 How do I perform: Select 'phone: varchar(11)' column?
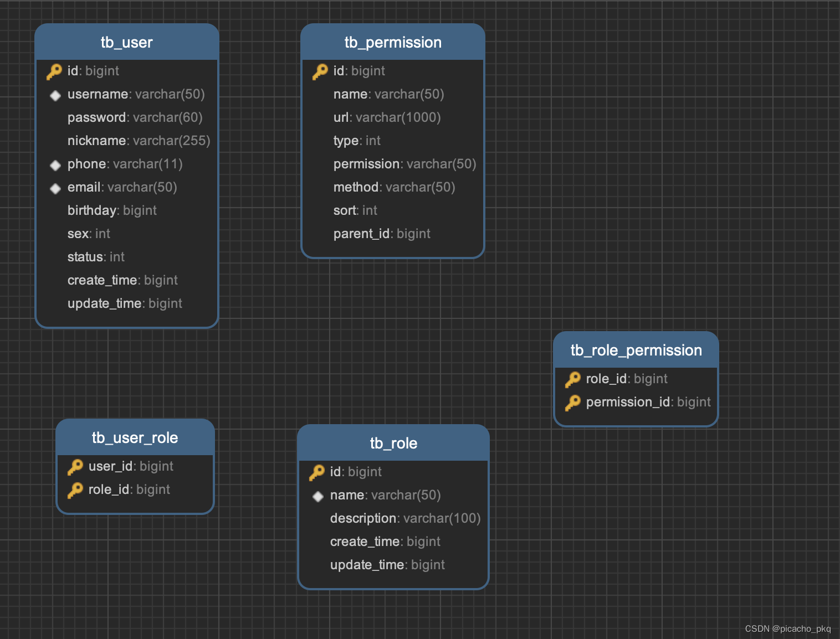coord(127,164)
